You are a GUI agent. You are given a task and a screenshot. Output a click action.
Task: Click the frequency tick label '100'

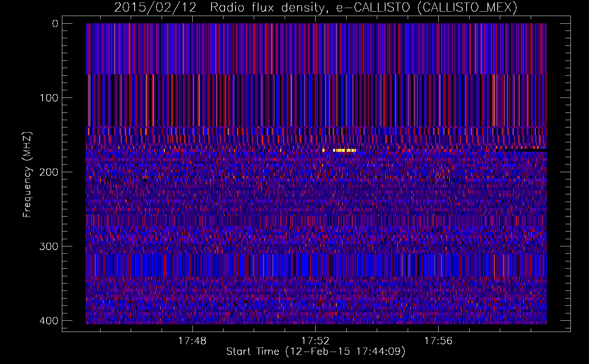(x=48, y=98)
